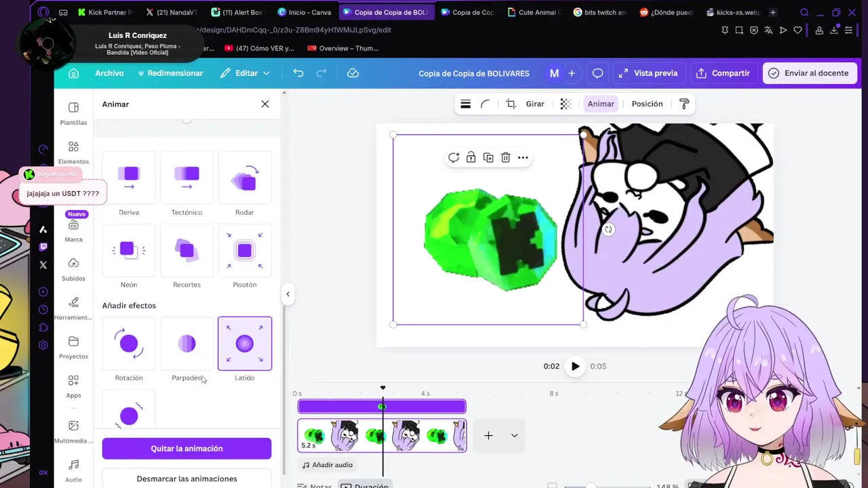Switch to the Inicio - Canva browser tab
Screen dimensions: 868x488
[304, 12]
